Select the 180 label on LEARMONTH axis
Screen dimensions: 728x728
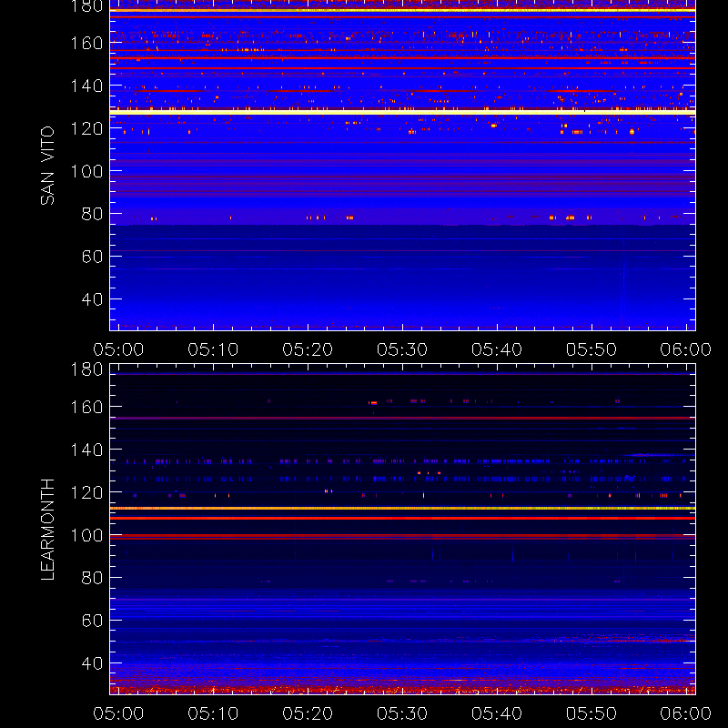(86, 369)
